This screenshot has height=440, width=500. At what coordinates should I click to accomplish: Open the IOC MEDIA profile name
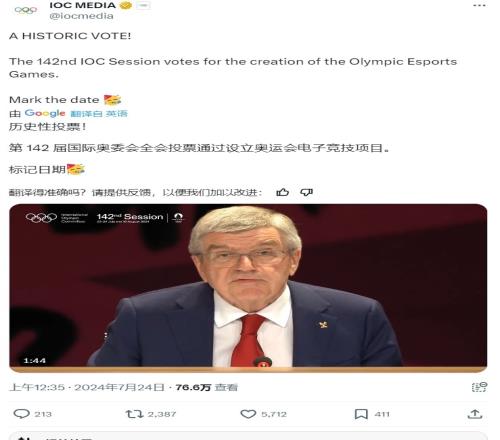82,5
